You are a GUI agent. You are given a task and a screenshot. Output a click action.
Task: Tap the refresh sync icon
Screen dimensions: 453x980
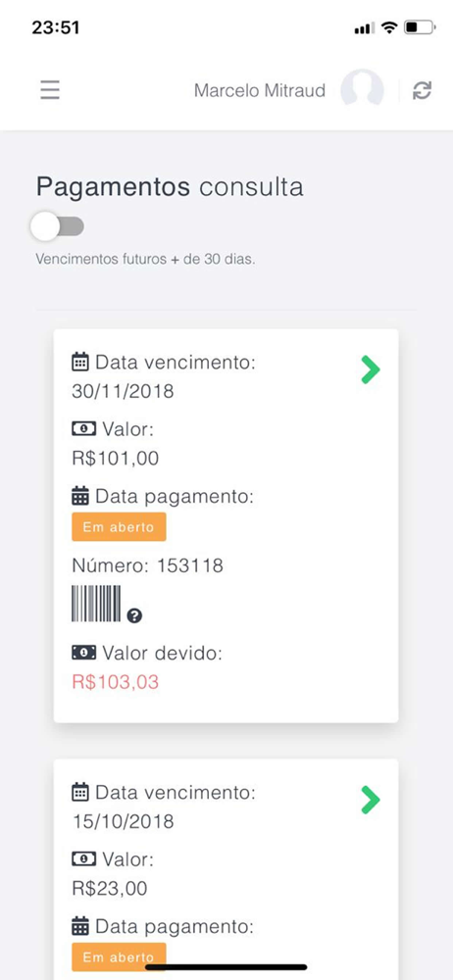(x=423, y=90)
